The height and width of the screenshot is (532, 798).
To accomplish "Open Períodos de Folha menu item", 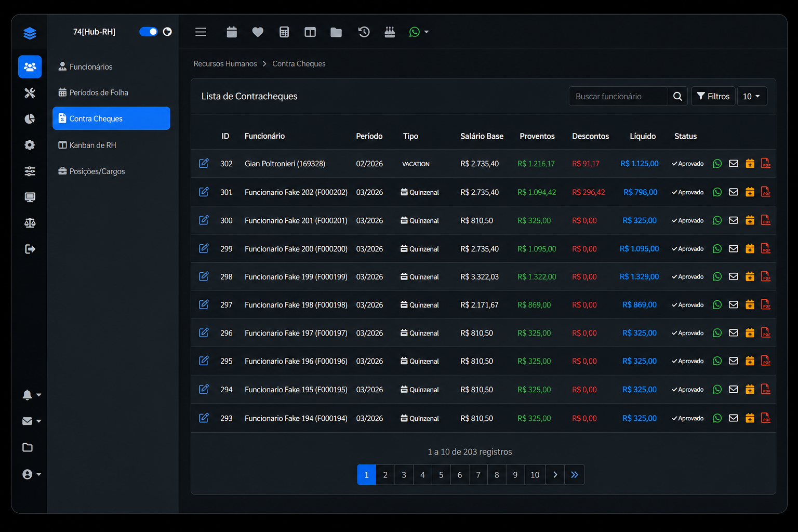I will coord(111,92).
